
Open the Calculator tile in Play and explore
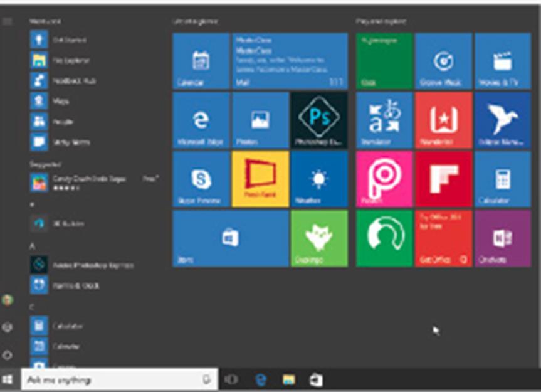coord(503,179)
